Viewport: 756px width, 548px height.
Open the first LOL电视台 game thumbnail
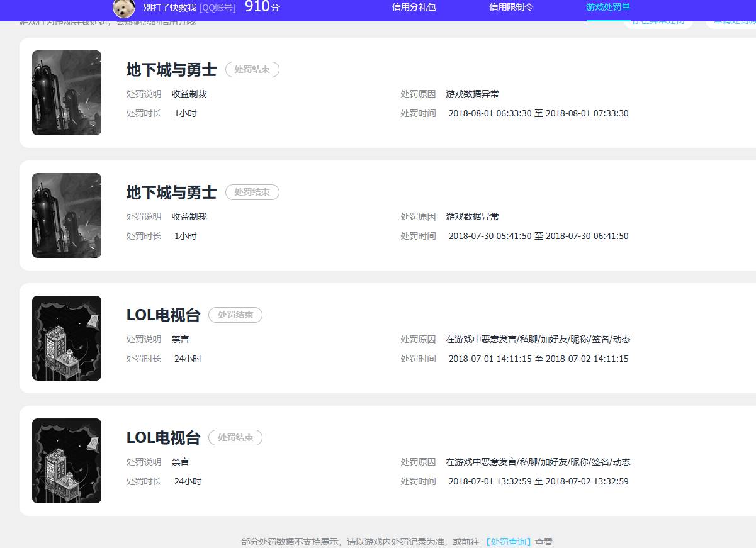(66, 338)
